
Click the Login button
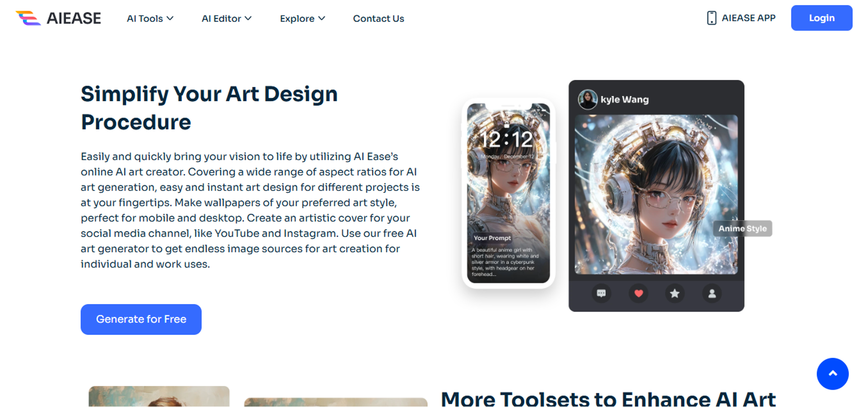[x=822, y=18]
